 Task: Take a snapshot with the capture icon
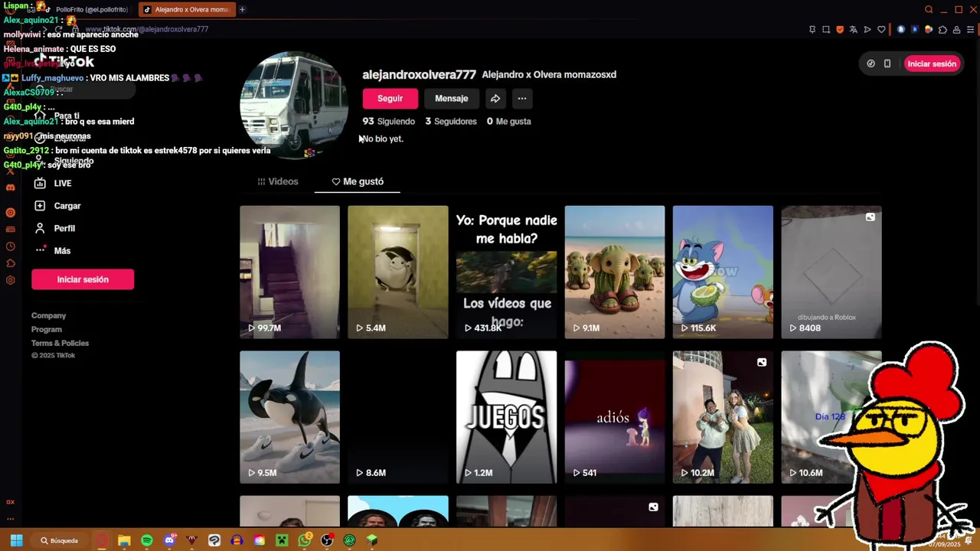pyautogui.click(x=826, y=30)
